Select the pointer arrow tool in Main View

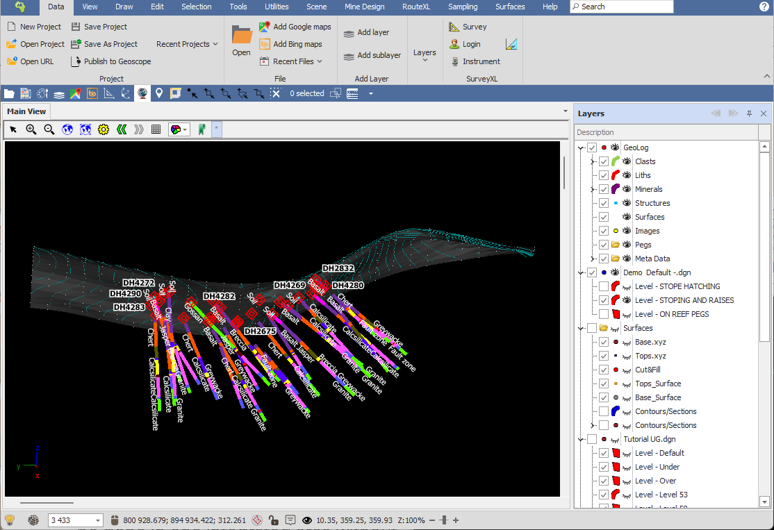pyautogui.click(x=13, y=129)
